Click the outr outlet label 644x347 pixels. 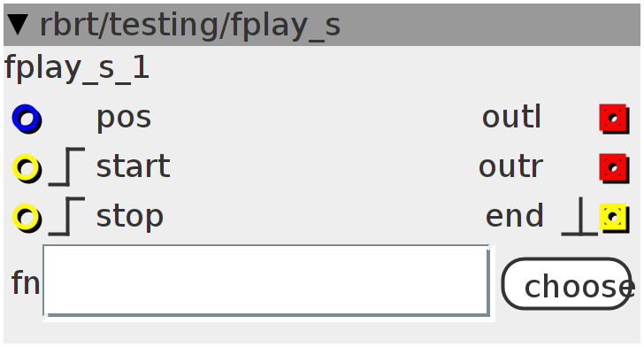point(511,167)
